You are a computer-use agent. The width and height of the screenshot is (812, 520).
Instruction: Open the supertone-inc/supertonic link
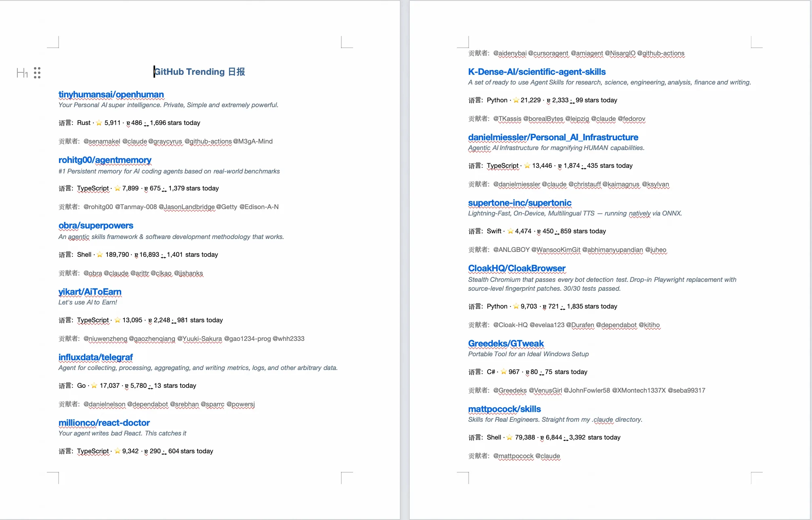[x=520, y=203]
